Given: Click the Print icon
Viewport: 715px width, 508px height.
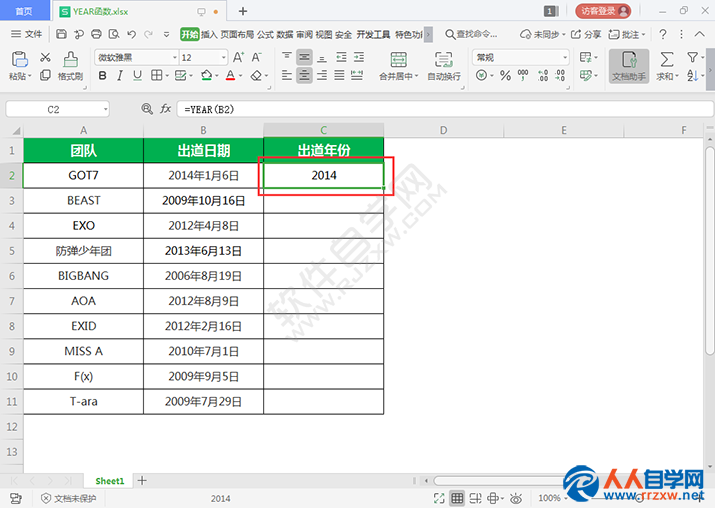Looking at the screenshot, I should coord(96,34).
